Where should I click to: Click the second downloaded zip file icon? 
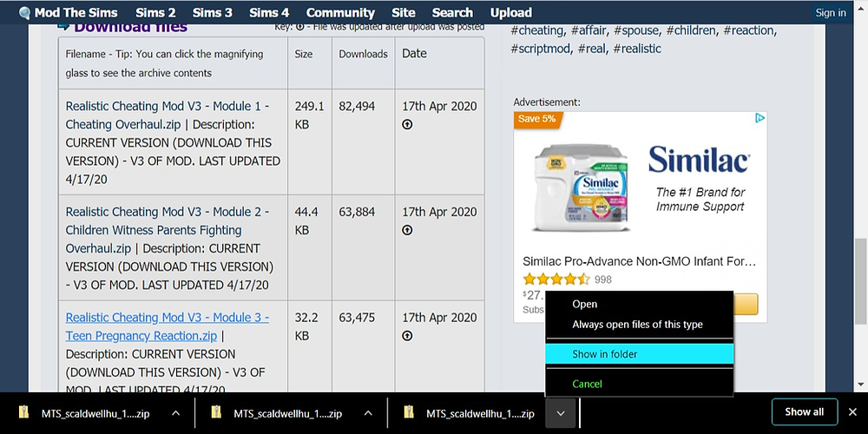click(x=216, y=413)
